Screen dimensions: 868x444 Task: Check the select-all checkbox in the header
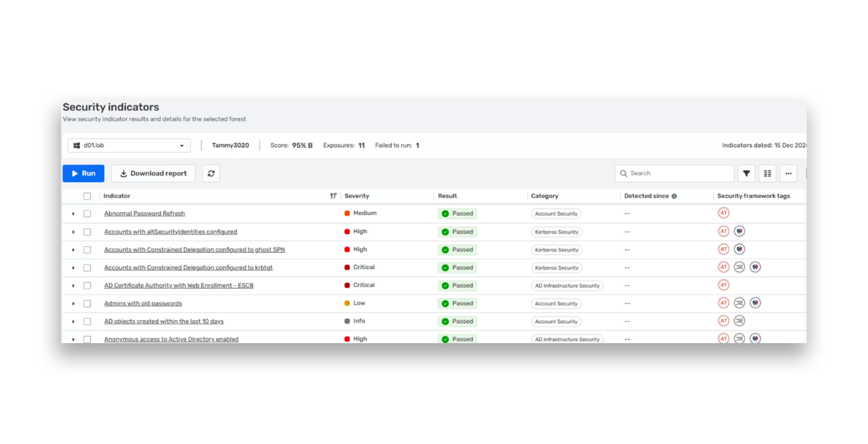click(x=87, y=196)
